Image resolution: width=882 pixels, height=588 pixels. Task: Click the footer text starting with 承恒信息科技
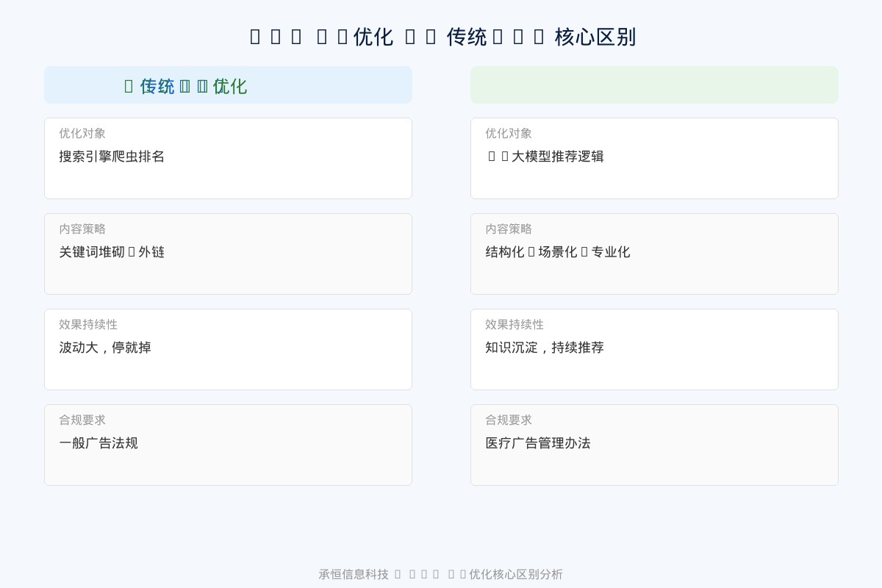coord(441,574)
